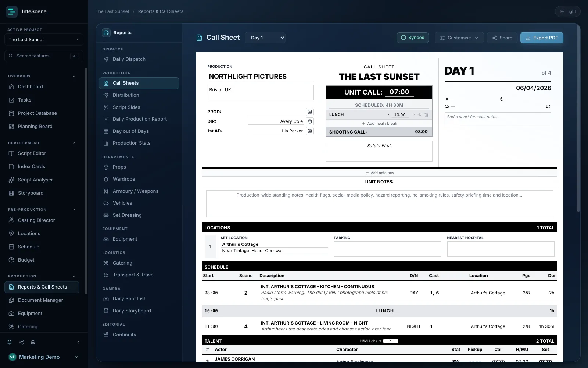Viewport: 588px width, 368px height.
Task: Open the Customise dropdown
Action: click(459, 38)
